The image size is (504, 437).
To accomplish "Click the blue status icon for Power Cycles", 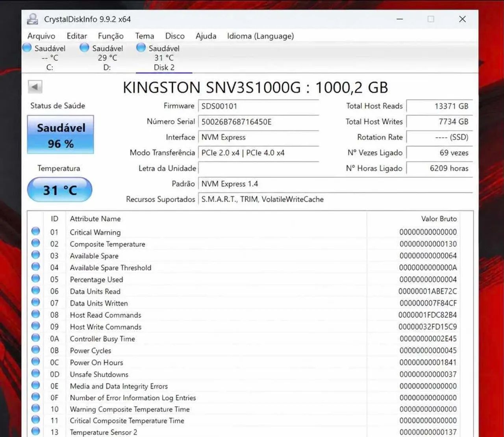I will click(x=36, y=349).
